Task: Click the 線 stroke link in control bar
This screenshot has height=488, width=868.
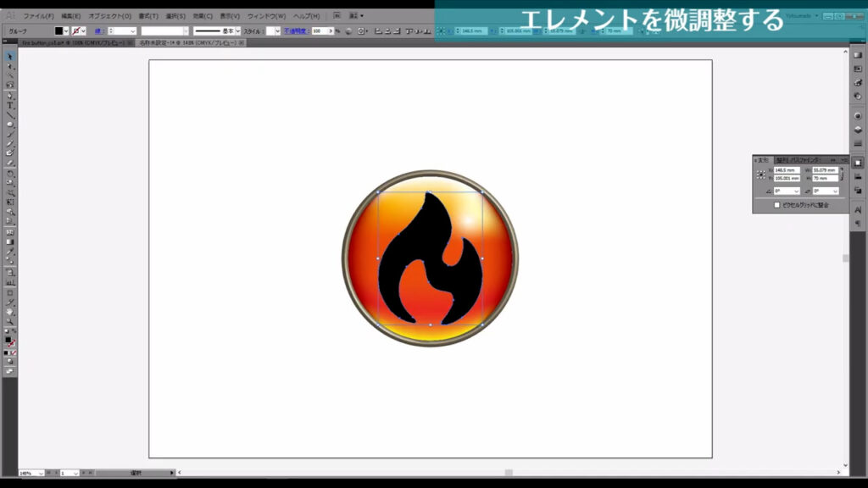Action: click(x=98, y=31)
